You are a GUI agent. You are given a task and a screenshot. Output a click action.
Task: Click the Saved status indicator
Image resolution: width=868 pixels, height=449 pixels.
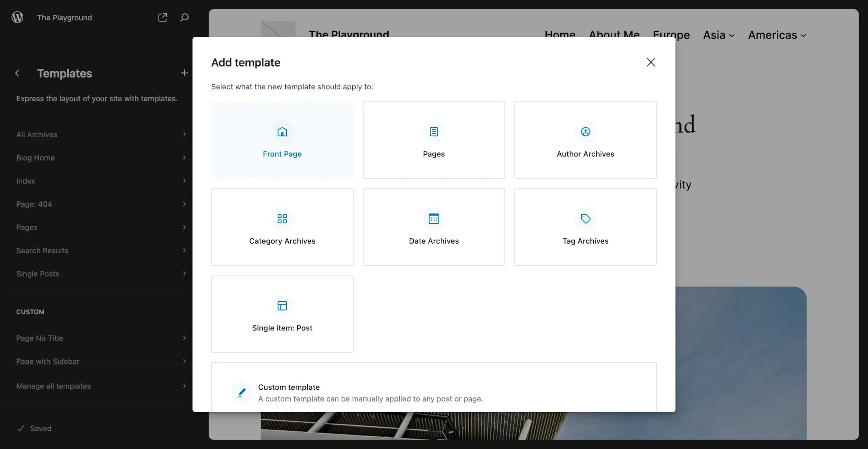(34, 428)
